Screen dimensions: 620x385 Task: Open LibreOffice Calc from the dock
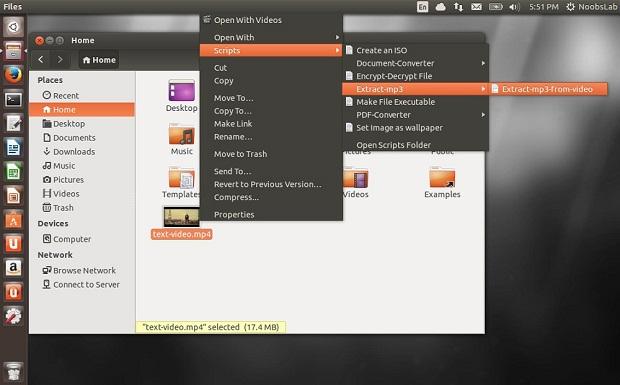coord(13,172)
